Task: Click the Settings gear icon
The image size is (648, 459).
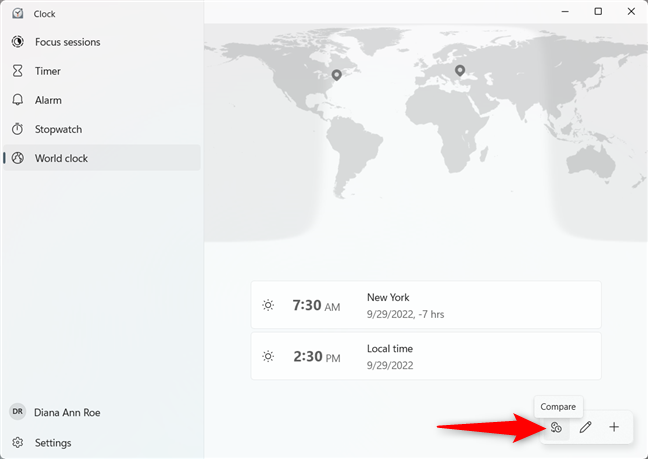Action: (x=18, y=442)
